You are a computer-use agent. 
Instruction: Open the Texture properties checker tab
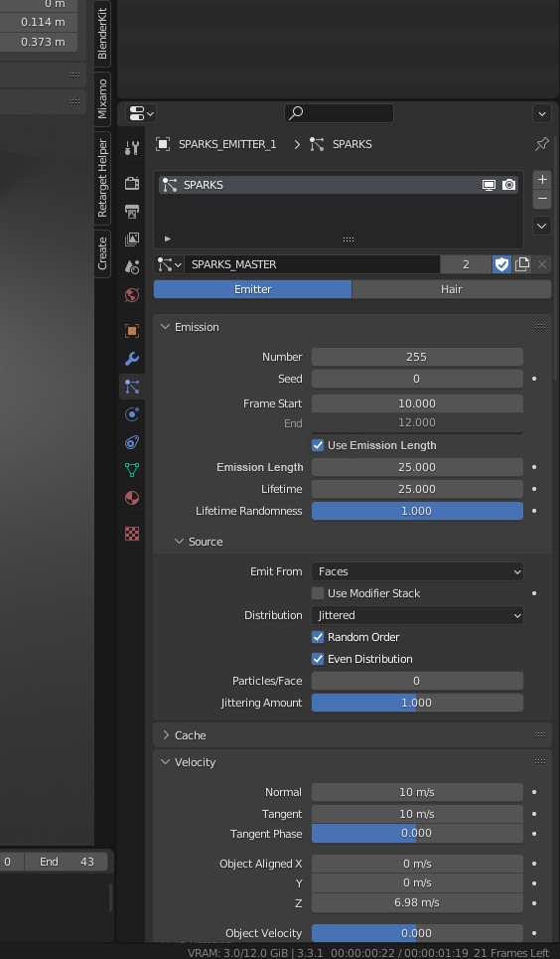pyautogui.click(x=132, y=534)
